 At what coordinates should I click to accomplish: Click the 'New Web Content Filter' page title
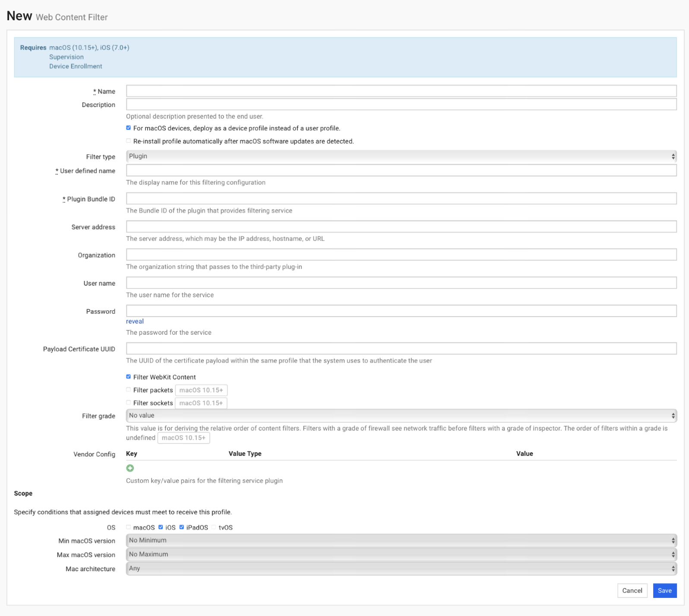click(x=57, y=16)
